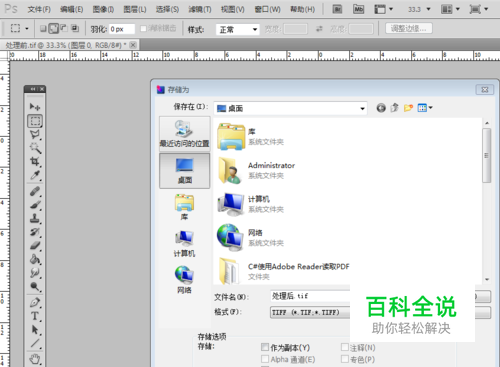Select 桌面 in the places sidebar

(184, 171)
